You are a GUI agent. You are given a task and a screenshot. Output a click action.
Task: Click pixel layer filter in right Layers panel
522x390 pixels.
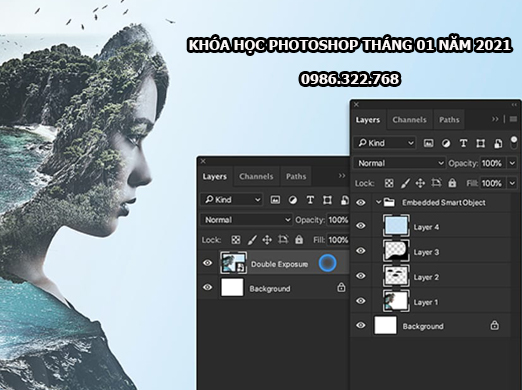click(x=428, y=143)
